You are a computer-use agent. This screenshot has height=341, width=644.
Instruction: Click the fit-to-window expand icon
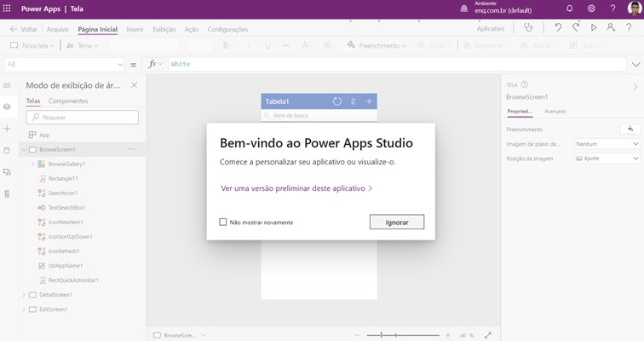click(487, 335)
